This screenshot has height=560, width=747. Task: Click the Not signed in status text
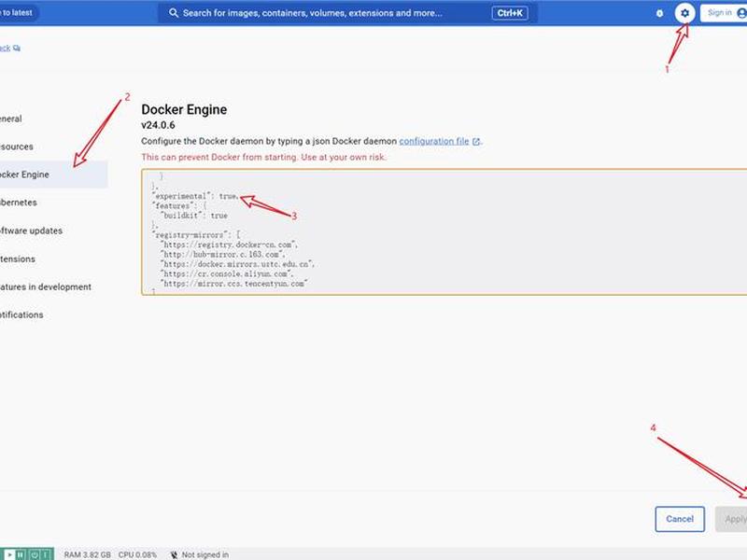tap(205, 554)
